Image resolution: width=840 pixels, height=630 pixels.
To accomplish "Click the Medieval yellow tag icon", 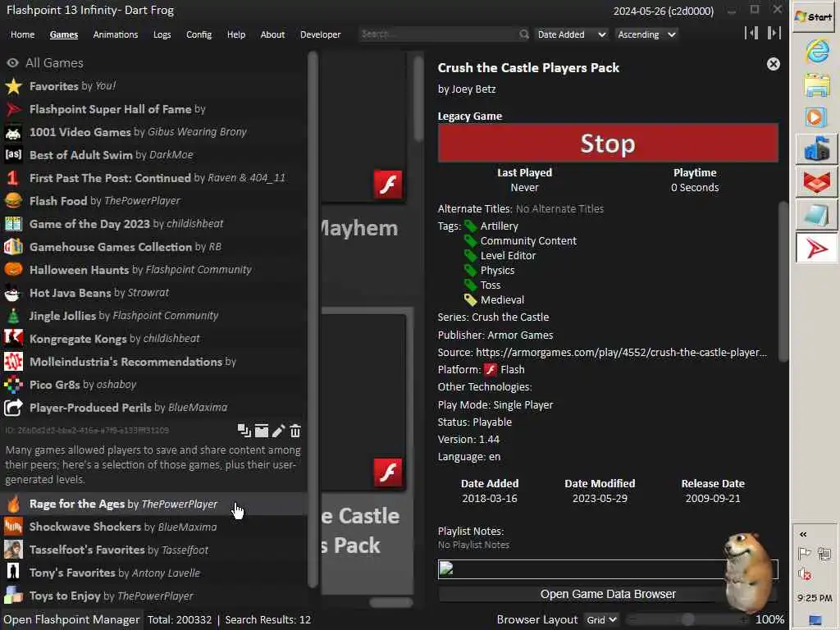I will (470, 300).
